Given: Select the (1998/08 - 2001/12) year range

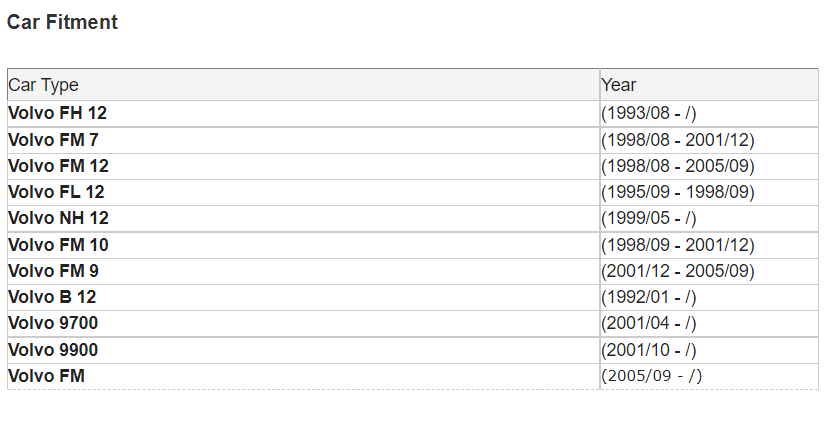Looking at the screenshot, I should click(x=677, y=140).
